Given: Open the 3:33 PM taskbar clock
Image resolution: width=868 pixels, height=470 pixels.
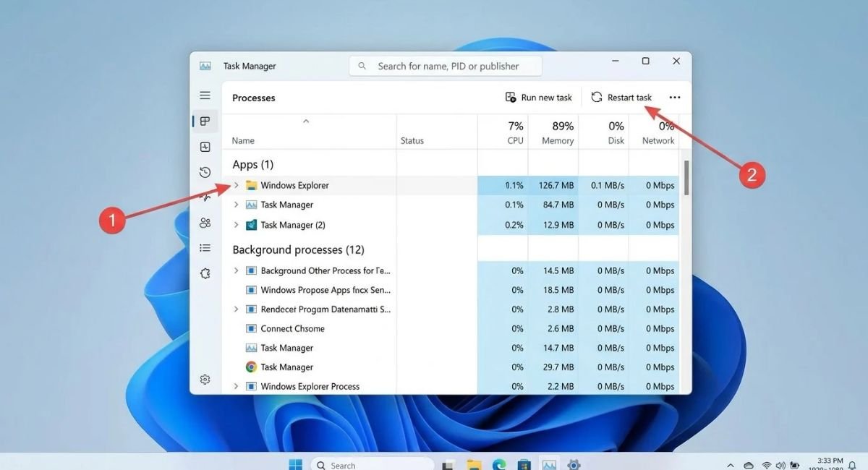Looking at the screenshot, I should (830, 461).
